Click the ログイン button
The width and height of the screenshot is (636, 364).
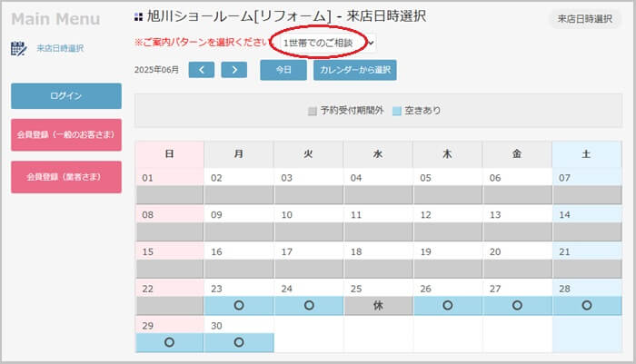(66, 96)
